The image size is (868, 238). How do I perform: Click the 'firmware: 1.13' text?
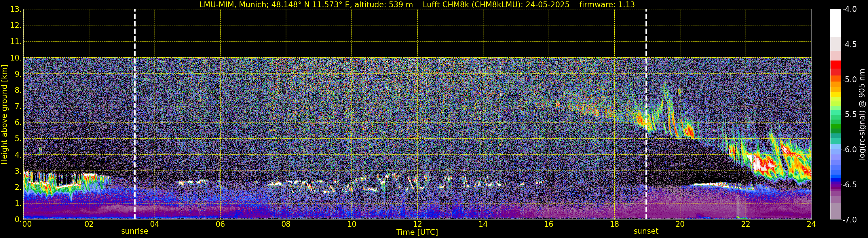(x=607, y=5)
